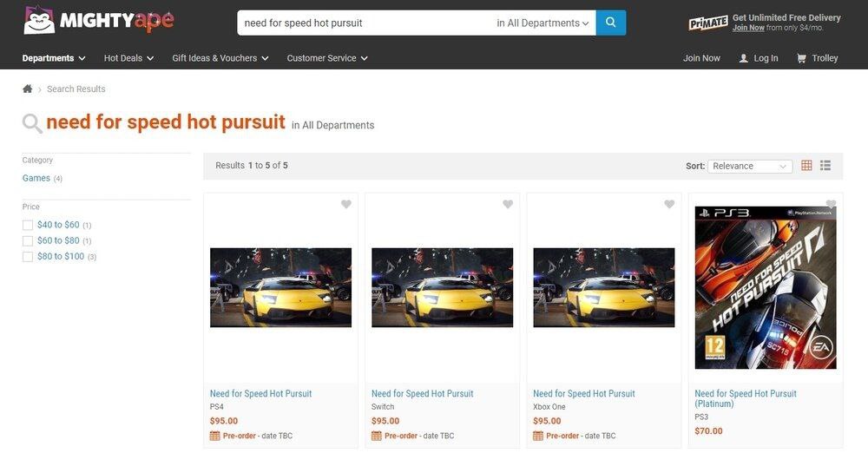Click the $95.00 price on Switch item
The width and height of the screenshot is (868, 453).
(385, 421)
